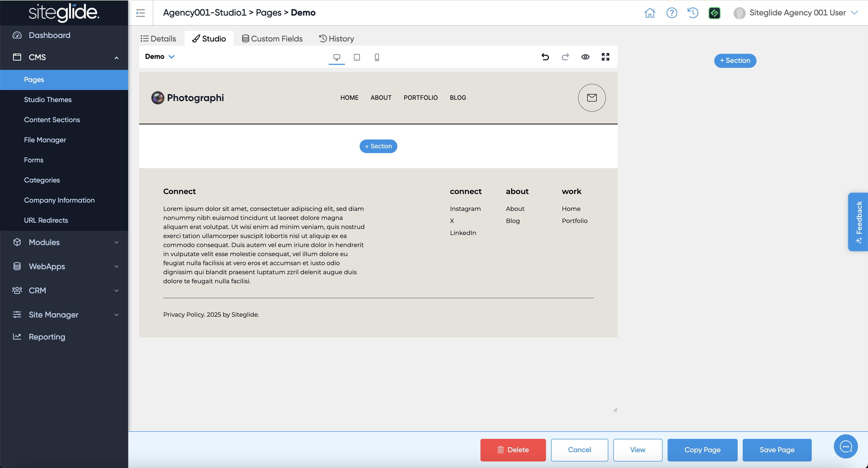This screenshot has width=868, height=468.
Task: Add a section via the canvas + Section button
Action: click(x=378, y=146)
